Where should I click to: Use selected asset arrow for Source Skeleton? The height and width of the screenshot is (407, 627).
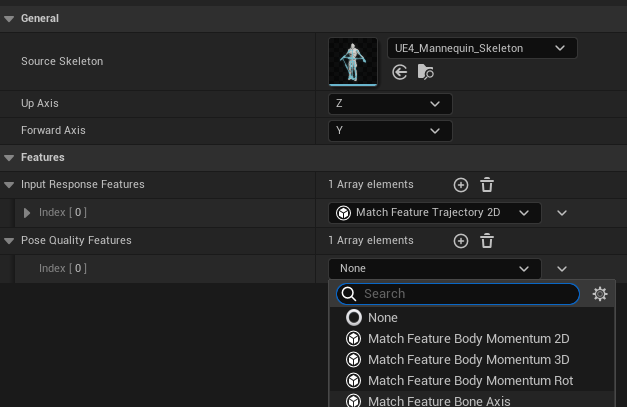399,72
